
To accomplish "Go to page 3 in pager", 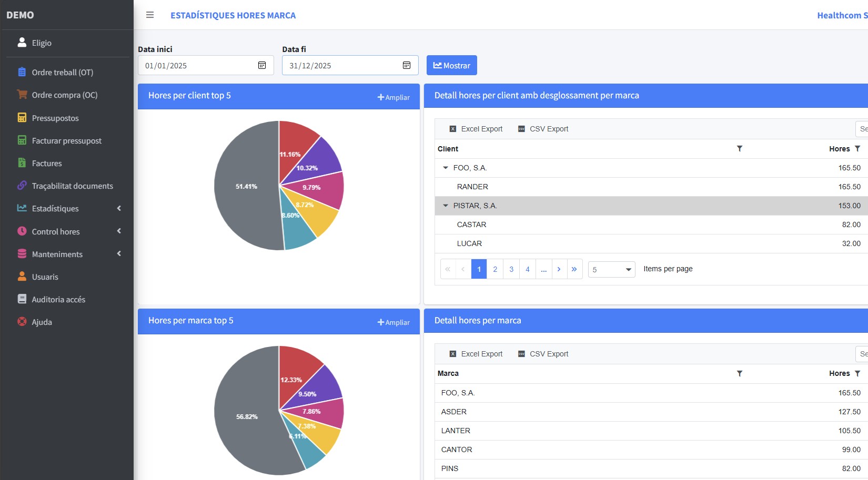I will click(511, 269).
